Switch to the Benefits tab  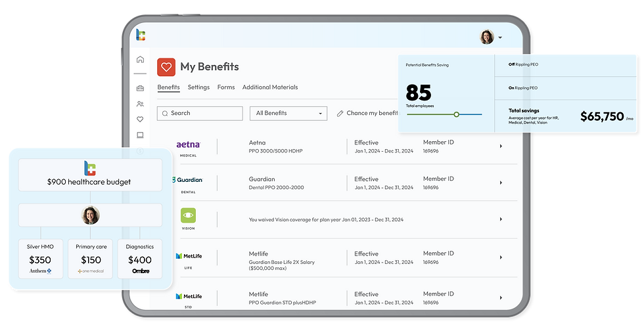click(168, 87)
